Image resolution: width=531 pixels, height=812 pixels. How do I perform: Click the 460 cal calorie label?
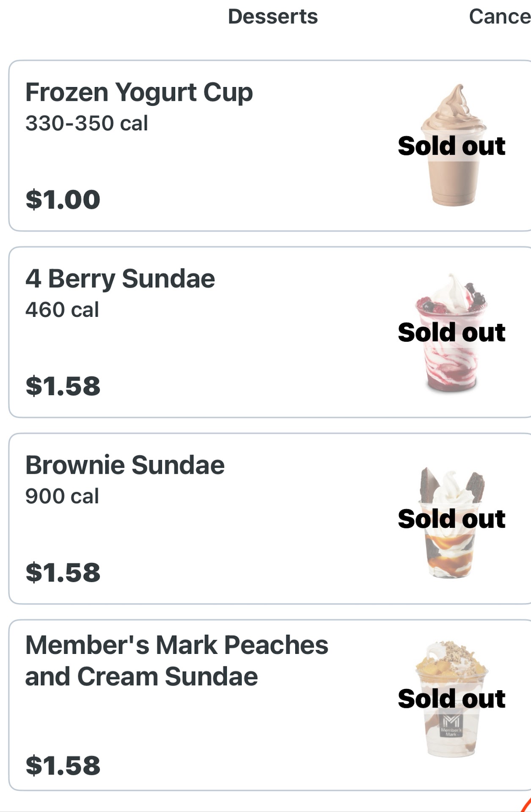(x=62, y=310)
